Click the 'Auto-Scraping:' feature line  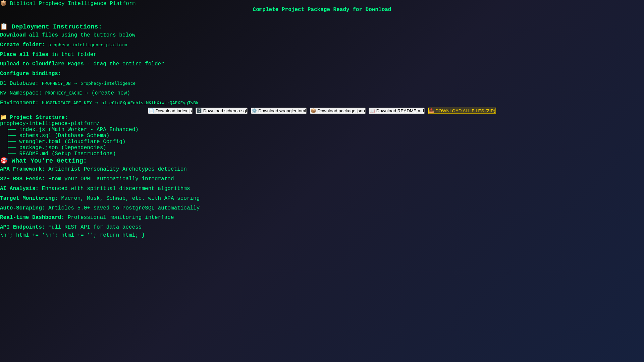click(x=100, y=208)
